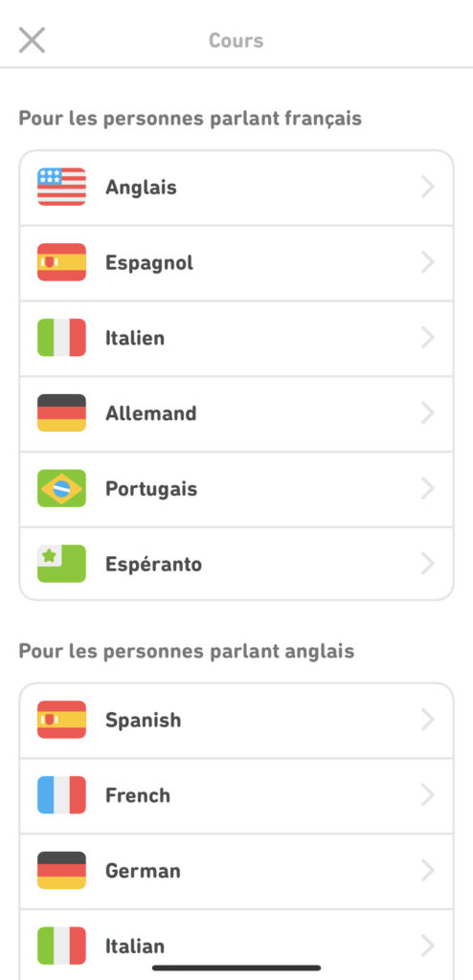Tap the Spain flag beside Spanish
This screenshot has width=473, height=980.
(61, 720)
